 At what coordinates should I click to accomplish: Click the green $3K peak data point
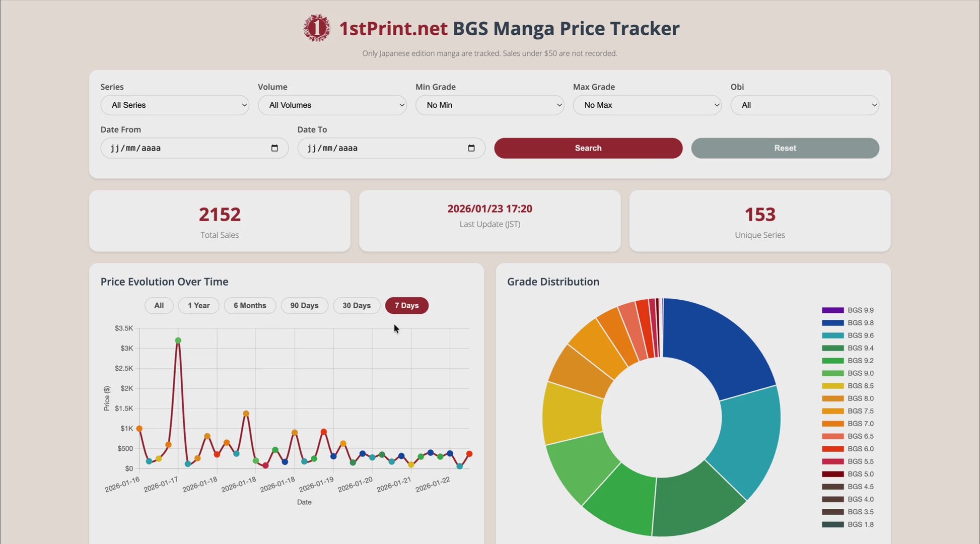click(178, 341)
